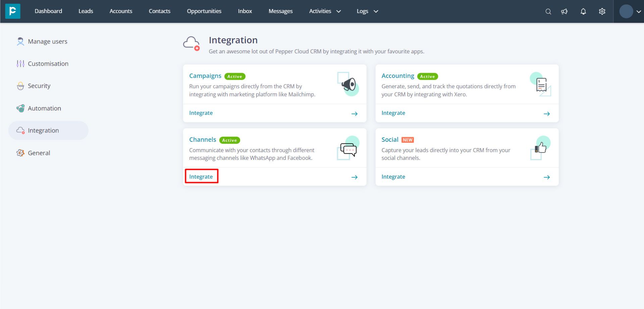This screenshot has width=644, height=309.
Task: Open the Messages menu item
Action: [281, 11]
